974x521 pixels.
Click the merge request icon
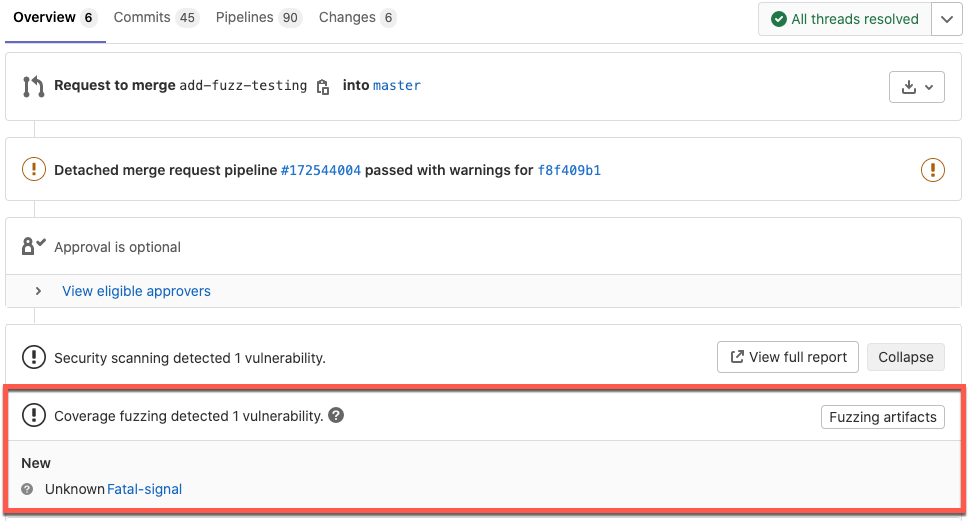(x=34, y=86)
